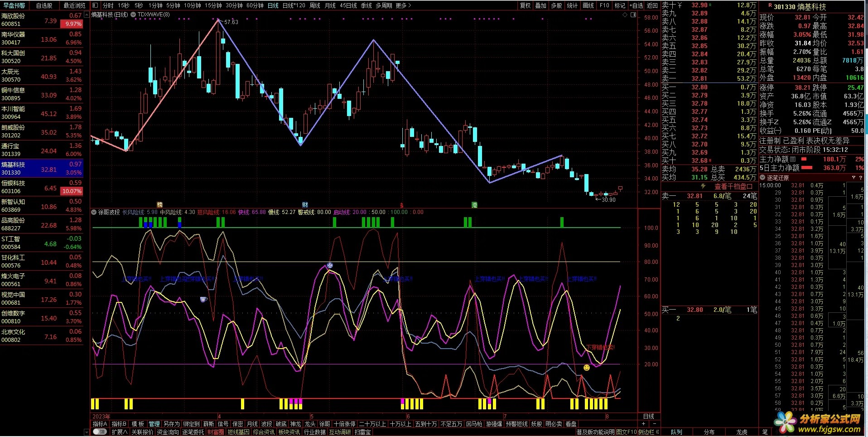Viewport: 868px width, 437px height.
Task: Toggle the 弹 switch at bottom left
Action: 100,432
